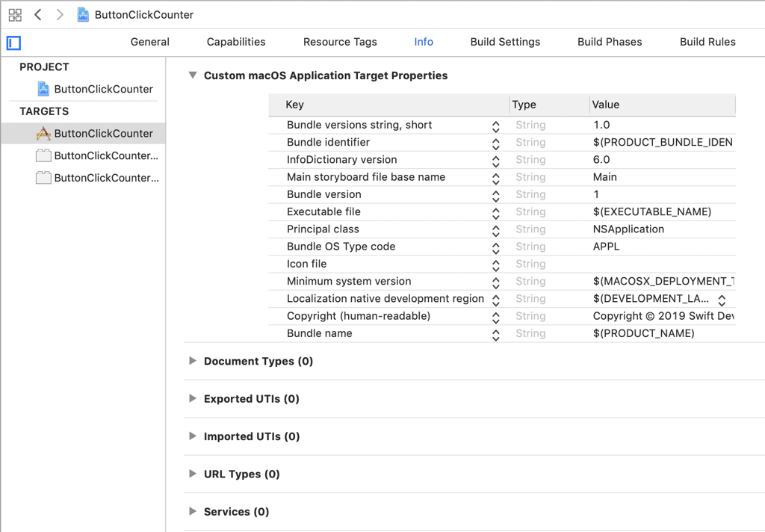The image size is (765, 532).
Task: Click the Key column header
Action: pos(295,105)
